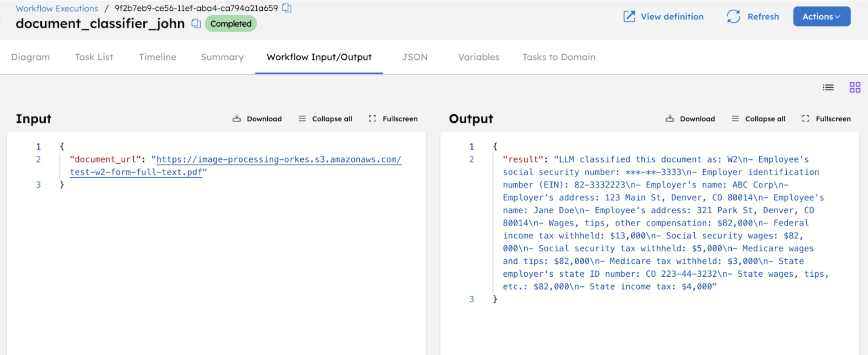868x355 pixels.
Task: Open the Task List tab
Action: (x=94, y=57)
